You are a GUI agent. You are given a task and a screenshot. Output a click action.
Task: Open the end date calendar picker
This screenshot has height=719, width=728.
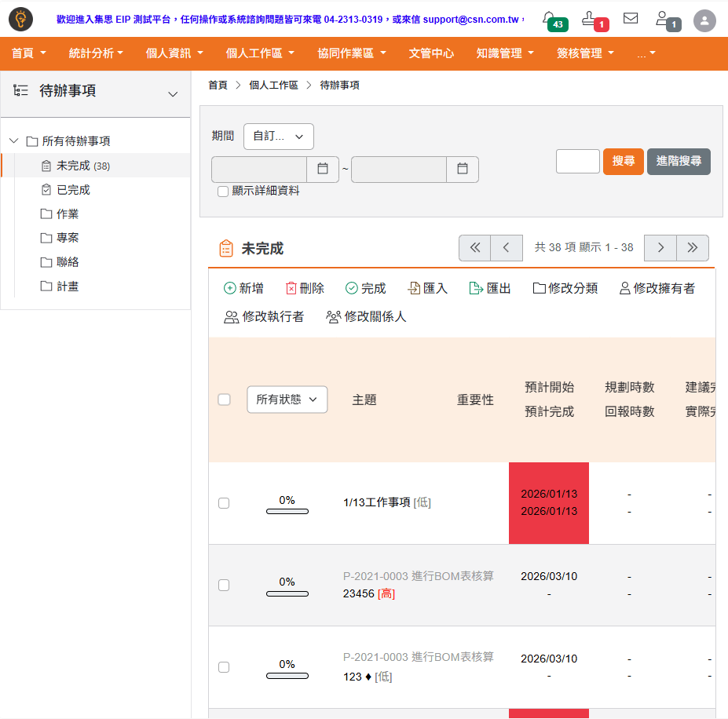pyautogui.click(x=463, y=169)
